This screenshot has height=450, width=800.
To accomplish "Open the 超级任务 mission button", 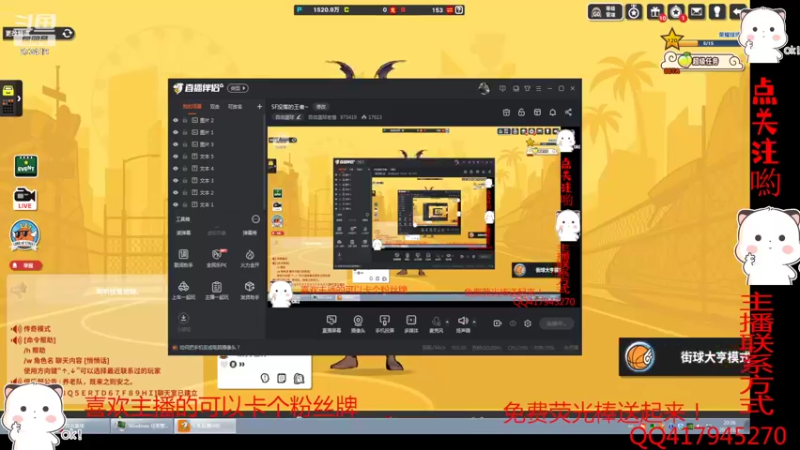I will tap(703, 61).
